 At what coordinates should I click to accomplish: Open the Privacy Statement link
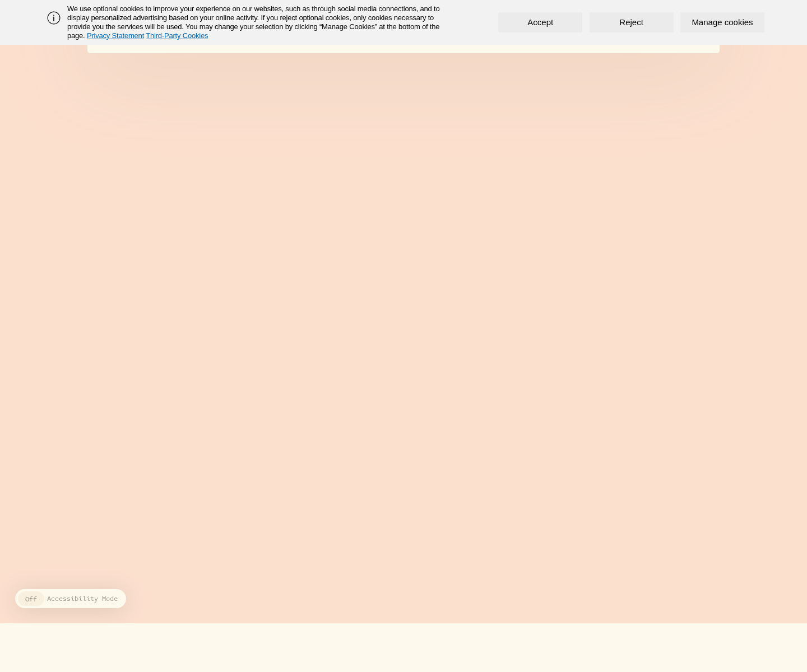coord(115,36)
